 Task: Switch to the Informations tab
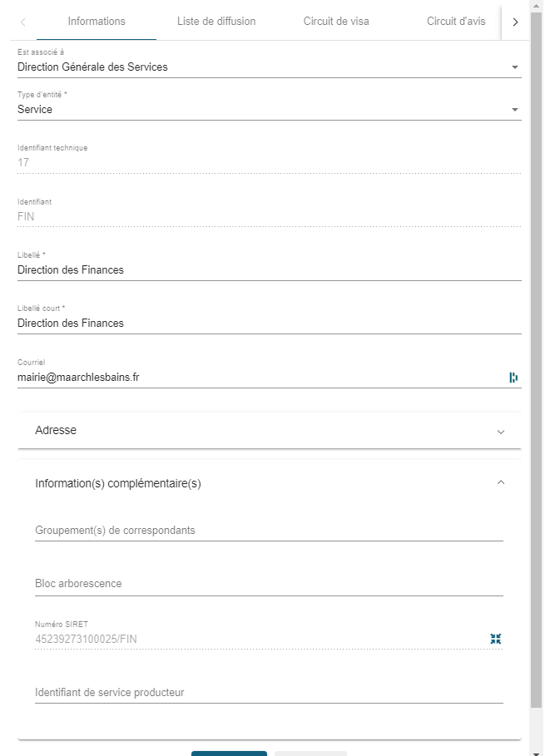tap(97, 22)
